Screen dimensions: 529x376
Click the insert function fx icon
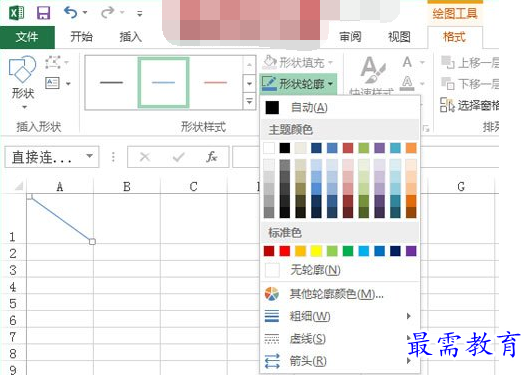point(212,157)
